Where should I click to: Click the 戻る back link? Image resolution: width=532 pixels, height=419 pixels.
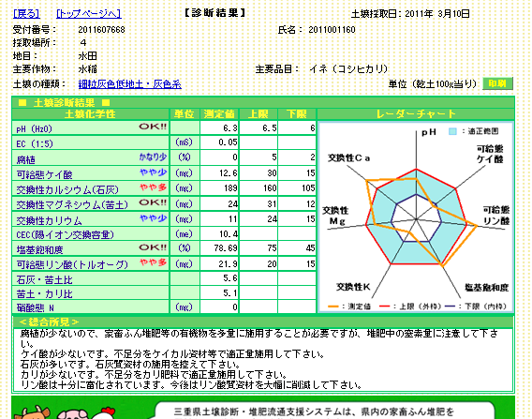tap(26, 13)
